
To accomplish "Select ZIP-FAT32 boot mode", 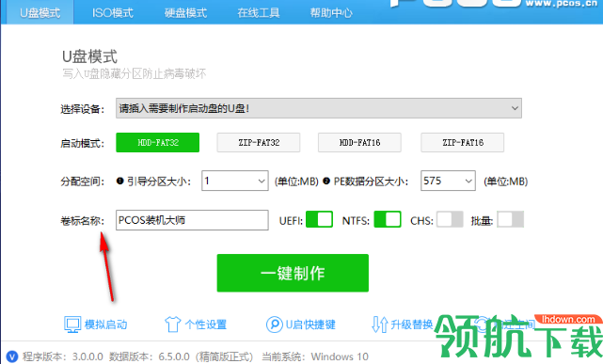I will point(259,143).
